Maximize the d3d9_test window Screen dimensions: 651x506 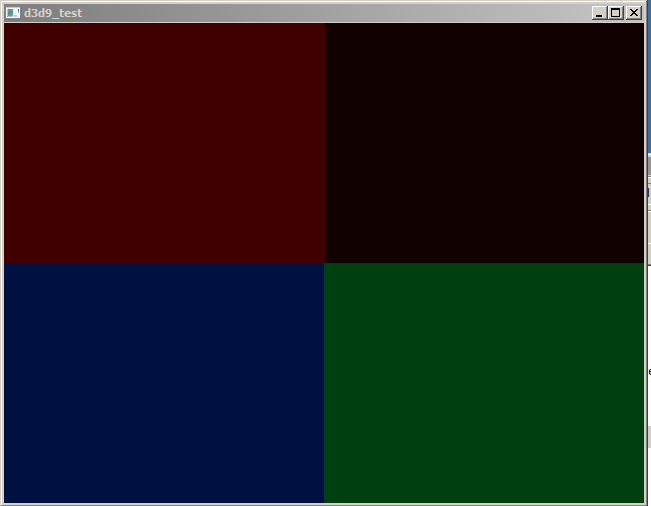(616, 13)
